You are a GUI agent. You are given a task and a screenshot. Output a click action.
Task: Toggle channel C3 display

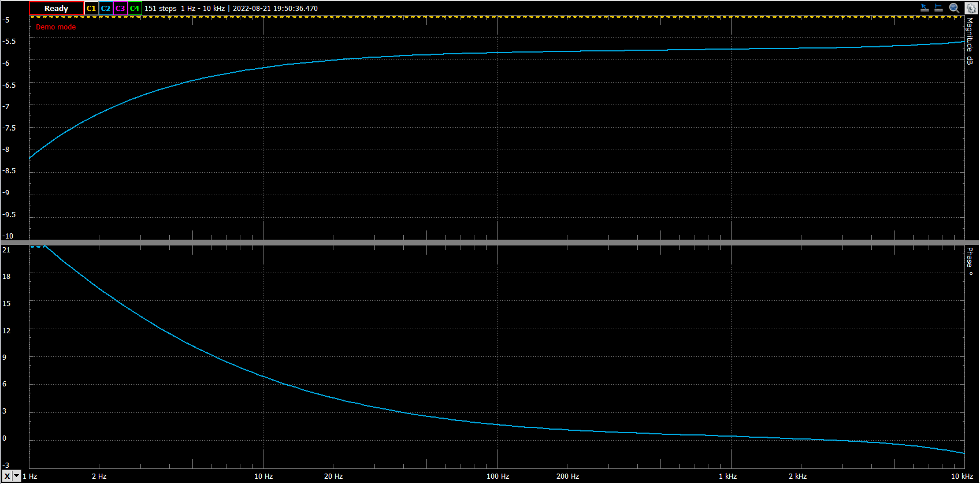pos(120,9)
